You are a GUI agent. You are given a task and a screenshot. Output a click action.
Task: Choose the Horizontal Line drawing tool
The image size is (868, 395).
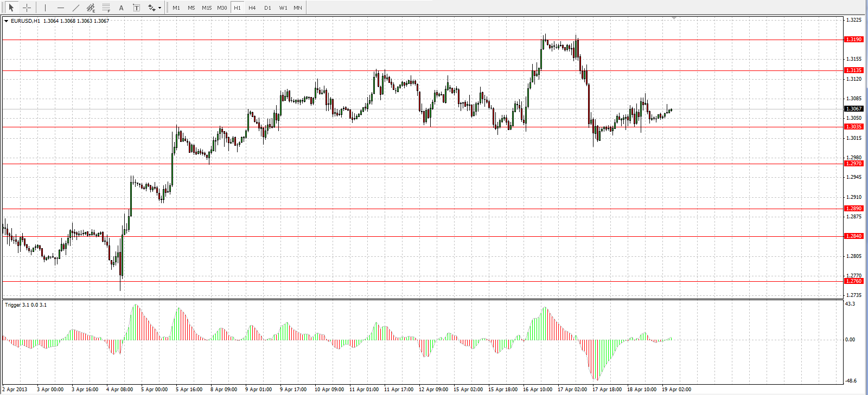tap(60, 8)
